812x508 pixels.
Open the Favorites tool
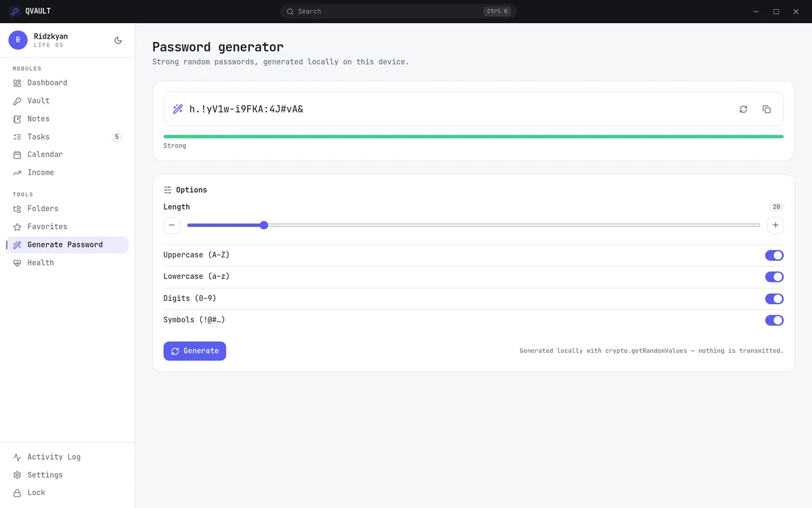tap(47, 227)
